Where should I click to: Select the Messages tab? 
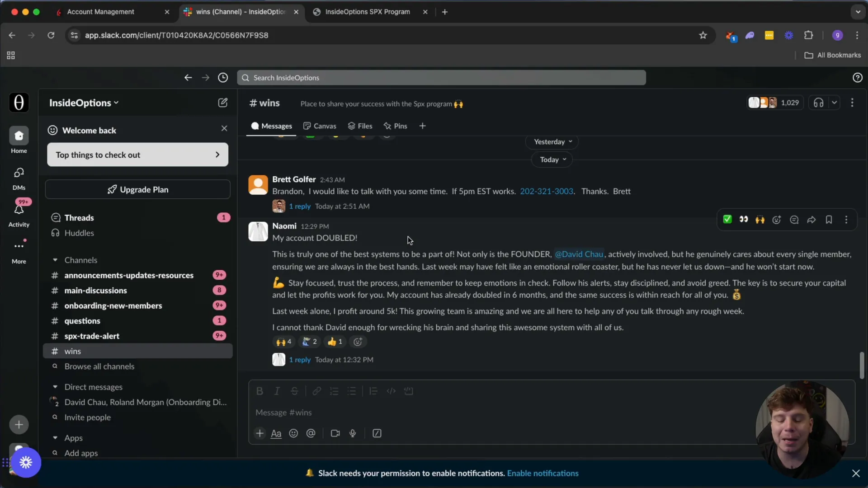[x=271, y=126]
